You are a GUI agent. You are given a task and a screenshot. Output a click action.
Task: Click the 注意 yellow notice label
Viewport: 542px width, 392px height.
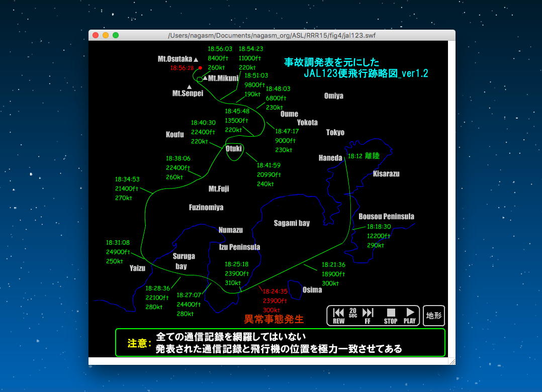point(140,343)
